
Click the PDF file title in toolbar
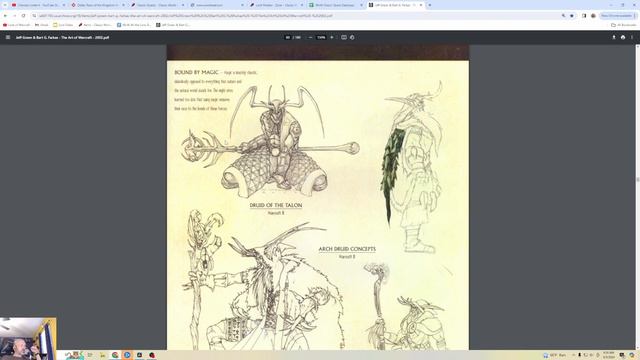point(62,37)
